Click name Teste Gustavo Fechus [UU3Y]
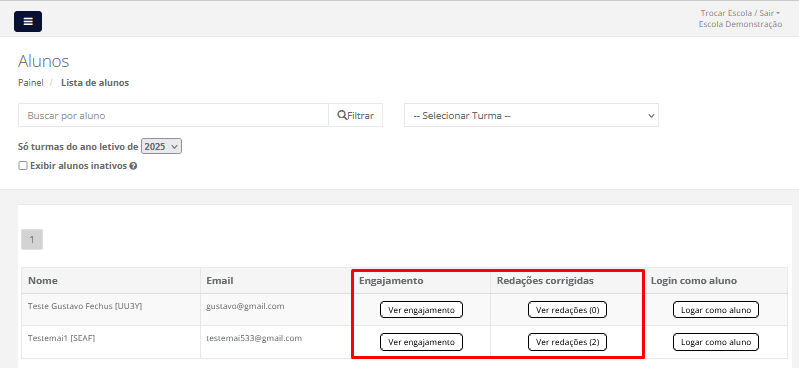 (x=85, y=306)
